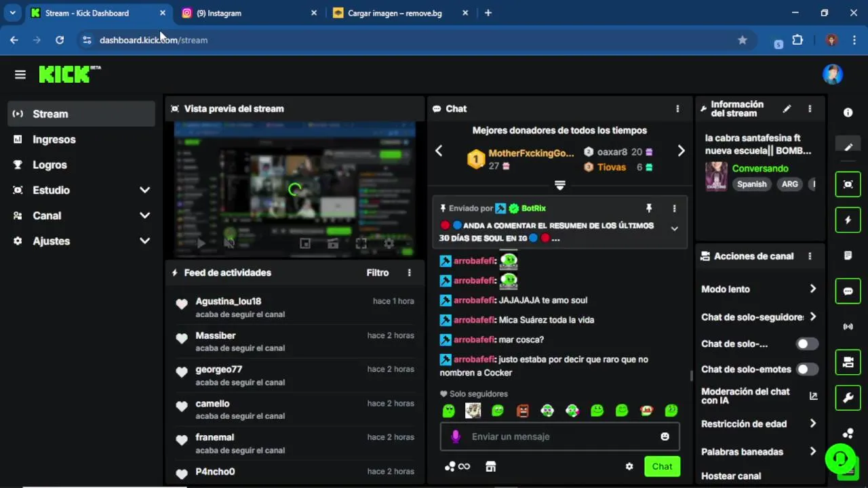Open the hamburger menu next to Kick logo

20,75
